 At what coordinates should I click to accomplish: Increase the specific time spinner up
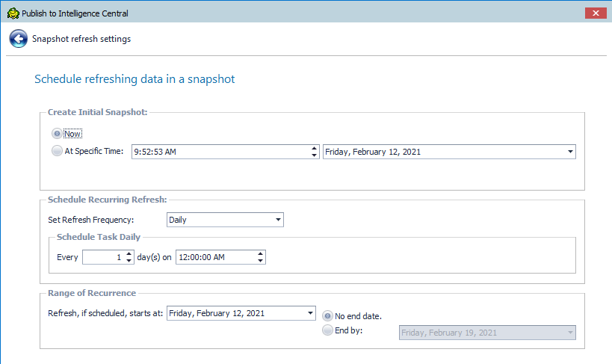[314, 148]
